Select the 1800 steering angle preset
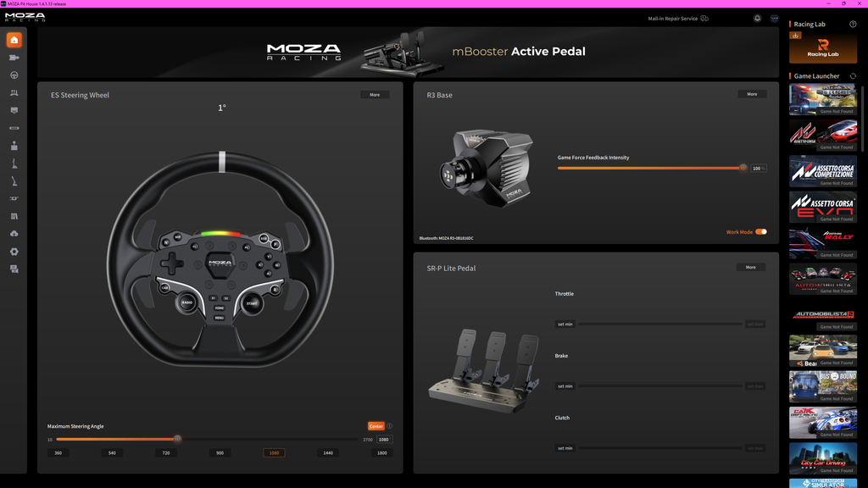This screenshot has height=488, width=868. (x=382, y=452)
